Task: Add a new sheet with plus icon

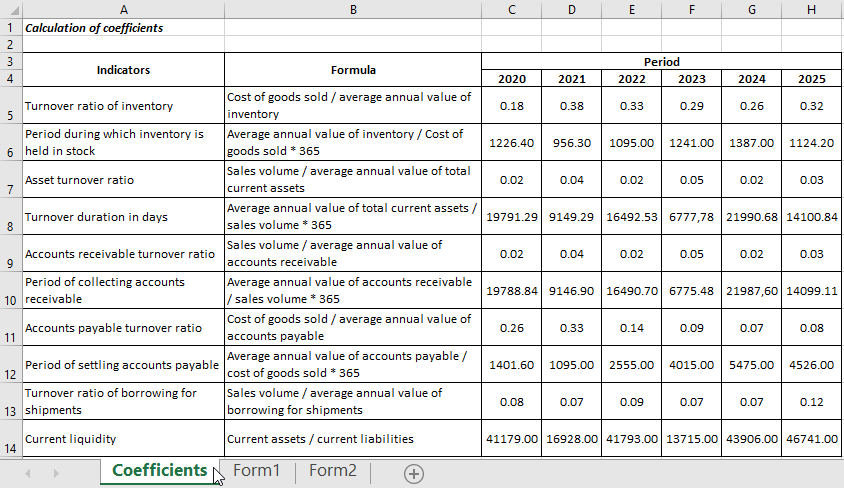Action: [413, 473]
